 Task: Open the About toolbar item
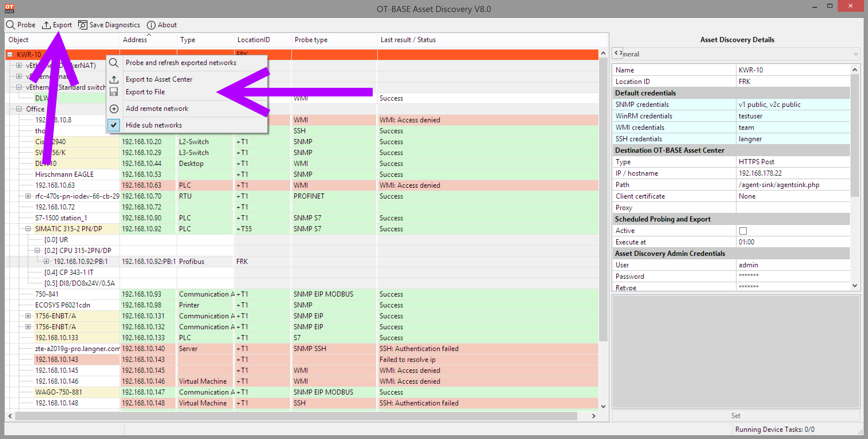coord(162,25)
